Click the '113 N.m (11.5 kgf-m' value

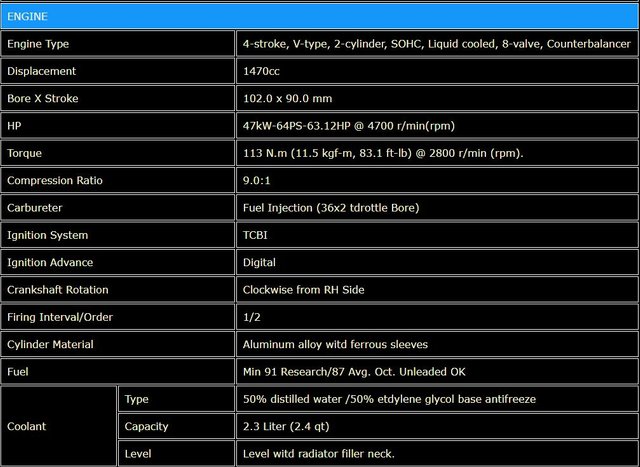click(x=383, y=153)
